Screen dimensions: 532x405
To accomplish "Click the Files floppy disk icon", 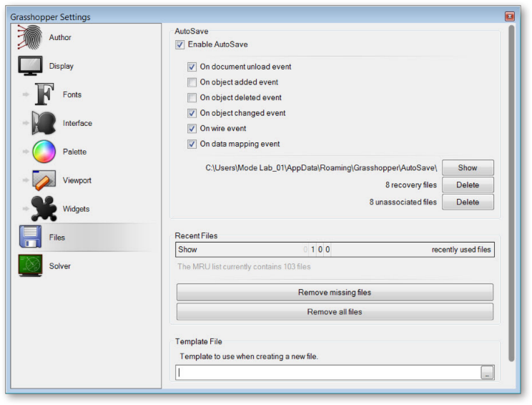I will (31, 237).
